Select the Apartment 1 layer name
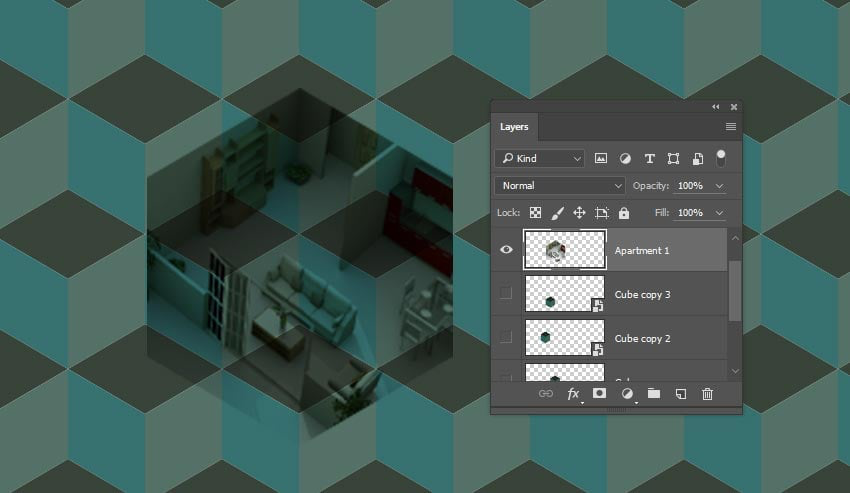This screenshot has width=850, height=493. 642,251
